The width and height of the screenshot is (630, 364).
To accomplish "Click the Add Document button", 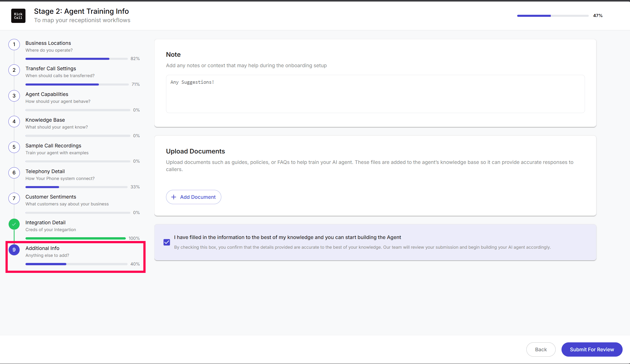I will (x=194, y=197).
